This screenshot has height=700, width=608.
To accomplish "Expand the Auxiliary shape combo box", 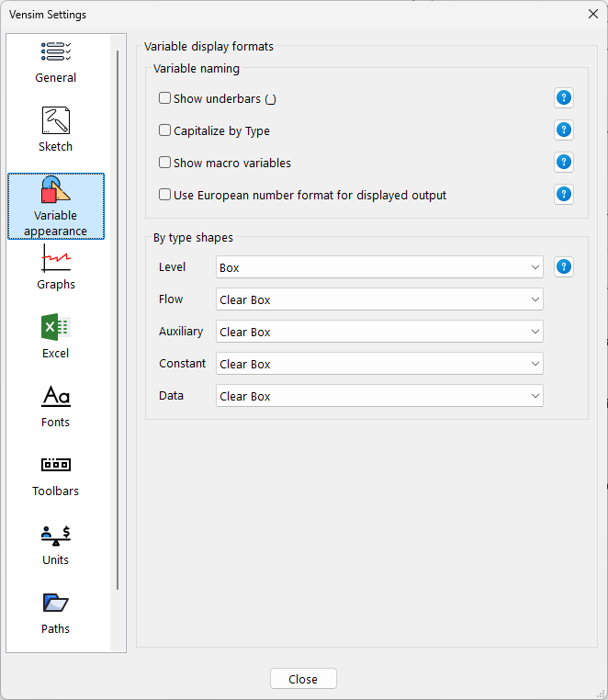I will [379, 332].
